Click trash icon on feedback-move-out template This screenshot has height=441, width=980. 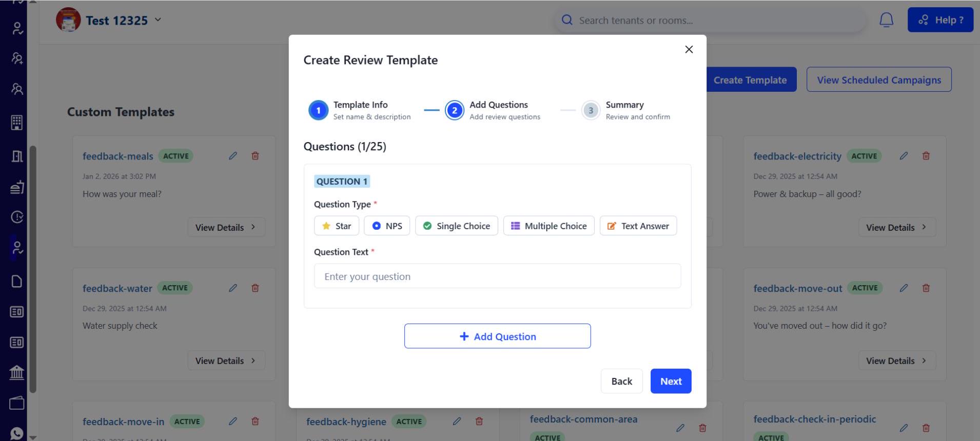click(x=926, y=288)
